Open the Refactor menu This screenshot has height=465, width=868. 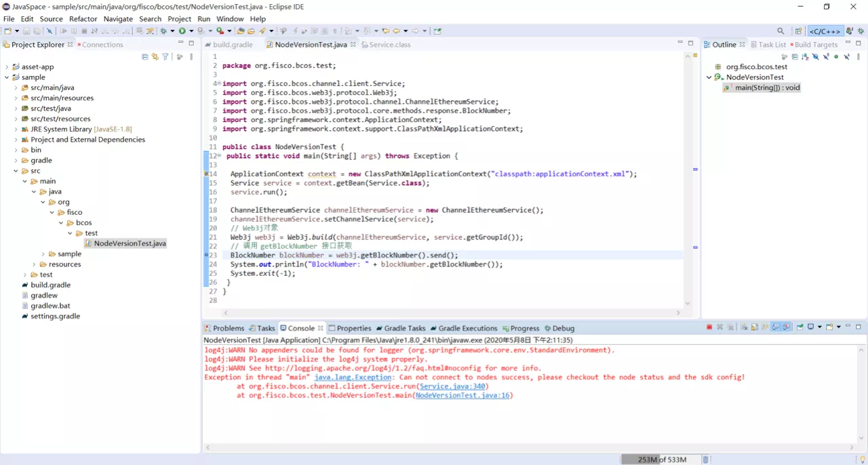tap(83, 19)
